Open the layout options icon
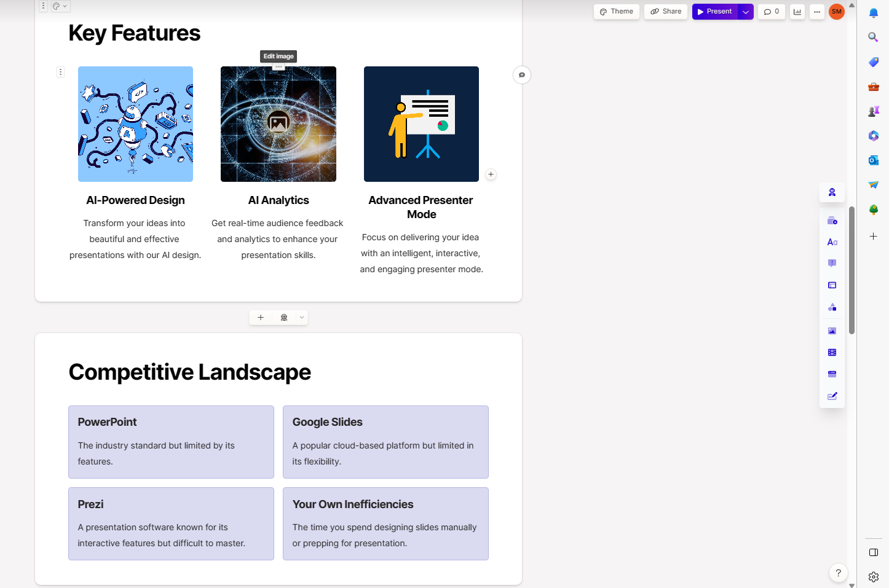Image resolution: width=889 pixels, height=588 pixels. pos(832,285)
